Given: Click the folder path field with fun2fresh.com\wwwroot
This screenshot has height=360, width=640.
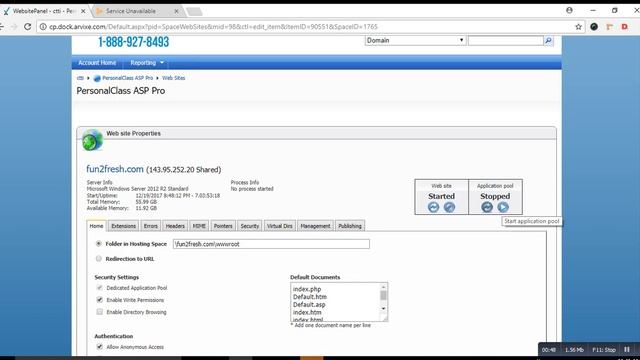Looking at the screenshot, I should coord(271,244).
